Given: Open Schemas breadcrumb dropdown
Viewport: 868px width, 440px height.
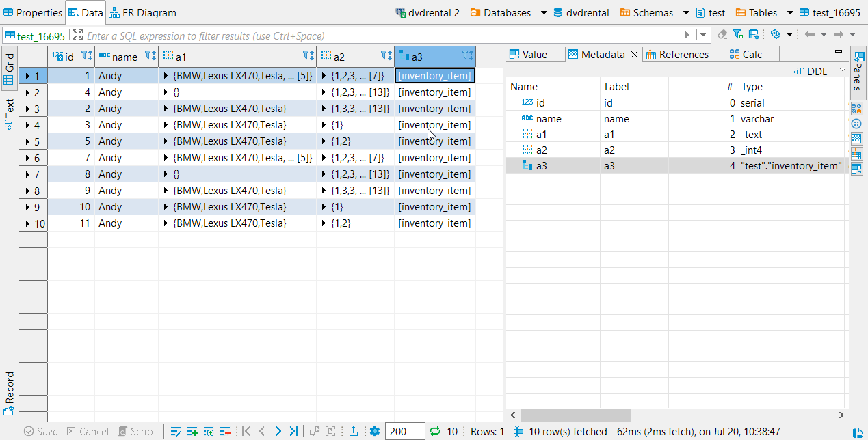Looking at the screenshot, I should coord(686,12).
